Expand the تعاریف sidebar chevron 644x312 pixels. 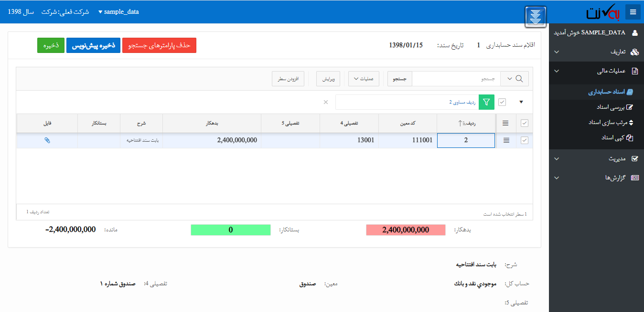tap(556, 52)
